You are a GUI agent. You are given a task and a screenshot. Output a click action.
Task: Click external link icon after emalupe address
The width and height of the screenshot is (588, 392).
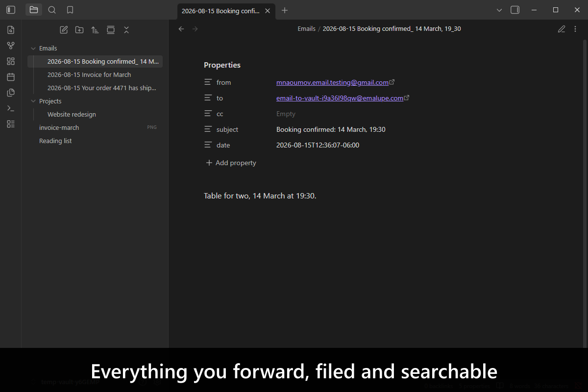click(x=407, y=98)
